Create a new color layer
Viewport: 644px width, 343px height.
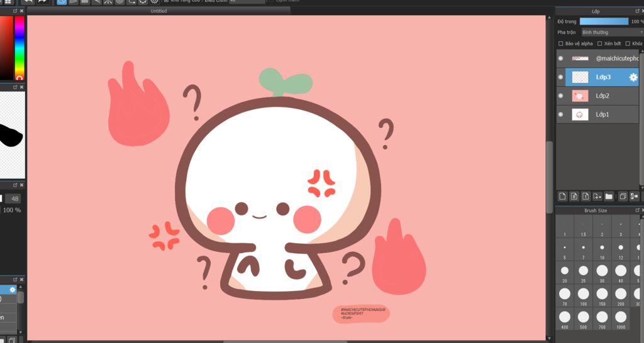(562, 197)
